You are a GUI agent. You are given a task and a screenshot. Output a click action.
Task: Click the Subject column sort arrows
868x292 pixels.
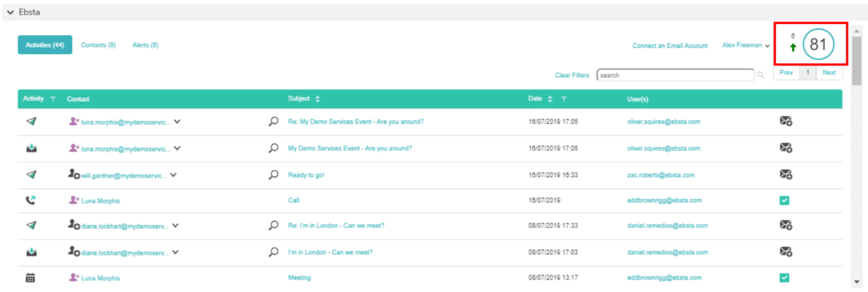[x=317, y=98]
